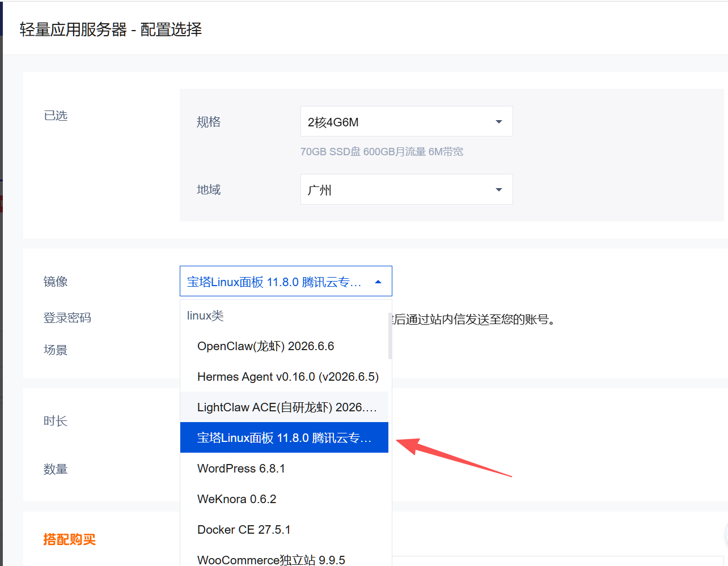Select 宝塔Linux面板 11.8.0 highlighted option
Screen dimensions: 728x566
tap(284, 437)
